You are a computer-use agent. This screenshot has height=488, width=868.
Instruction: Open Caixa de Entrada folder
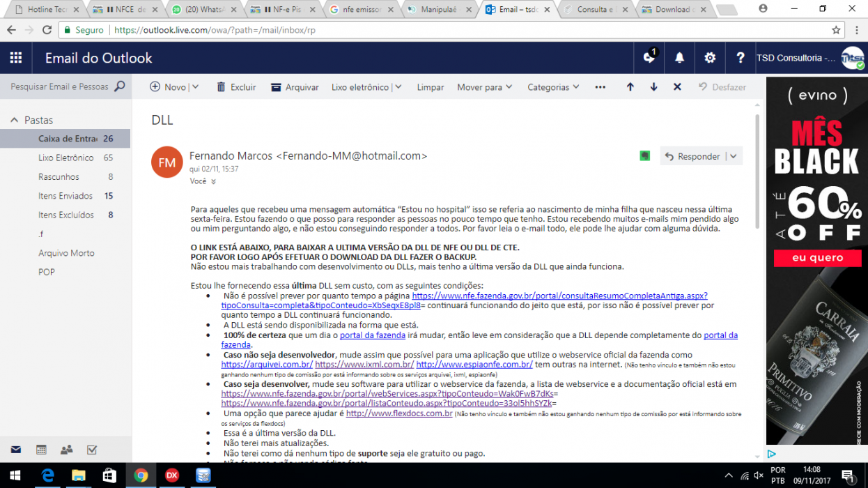[x=65, y=139]
